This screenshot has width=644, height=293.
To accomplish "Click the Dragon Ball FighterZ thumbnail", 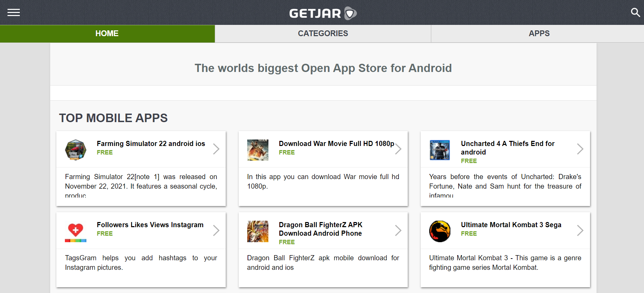I will coord(258,231).
